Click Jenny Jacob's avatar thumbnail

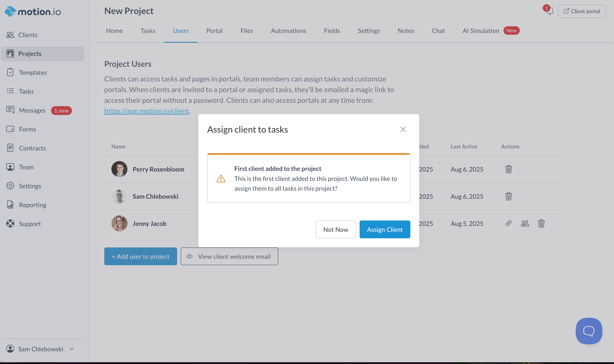click(119, 223)
